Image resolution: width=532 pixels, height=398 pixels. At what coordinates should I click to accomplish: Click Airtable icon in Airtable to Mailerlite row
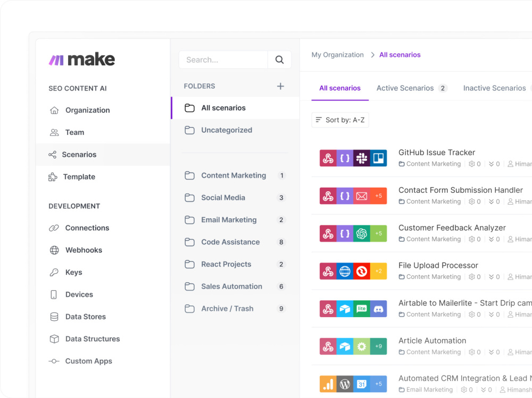345,309
